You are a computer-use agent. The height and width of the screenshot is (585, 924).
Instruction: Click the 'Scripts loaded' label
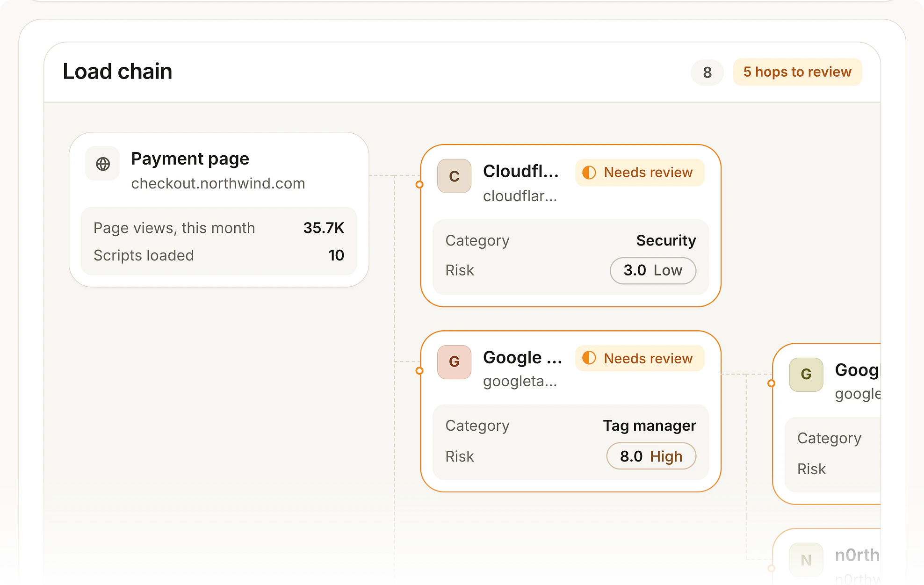pyautogui.click(x=144, y=255)
